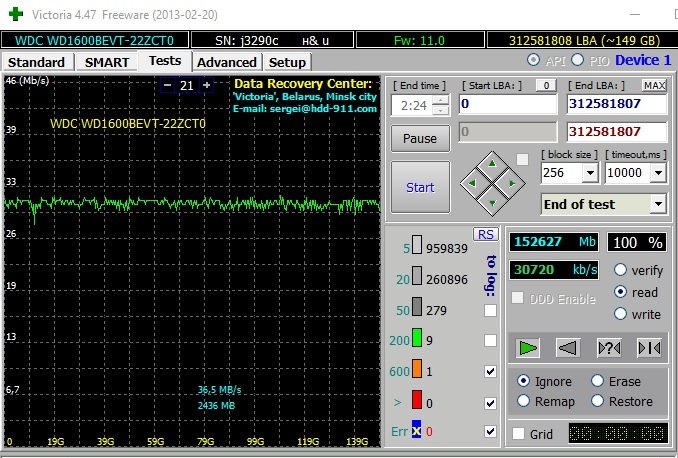
Task: Click the butterfly seek arrows button
Action: point(649,348)
